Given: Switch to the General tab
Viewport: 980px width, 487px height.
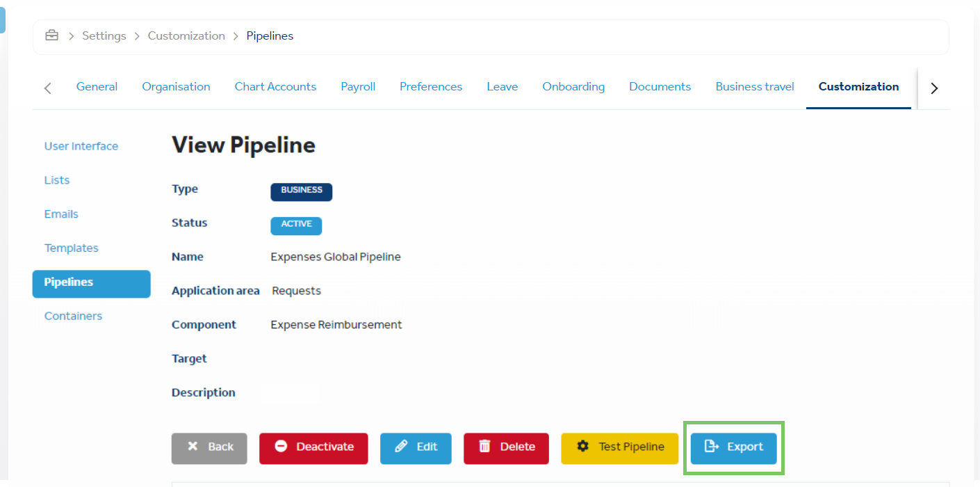Looking at the screenshot, I should pyautogui.click(x=97, y=87).
